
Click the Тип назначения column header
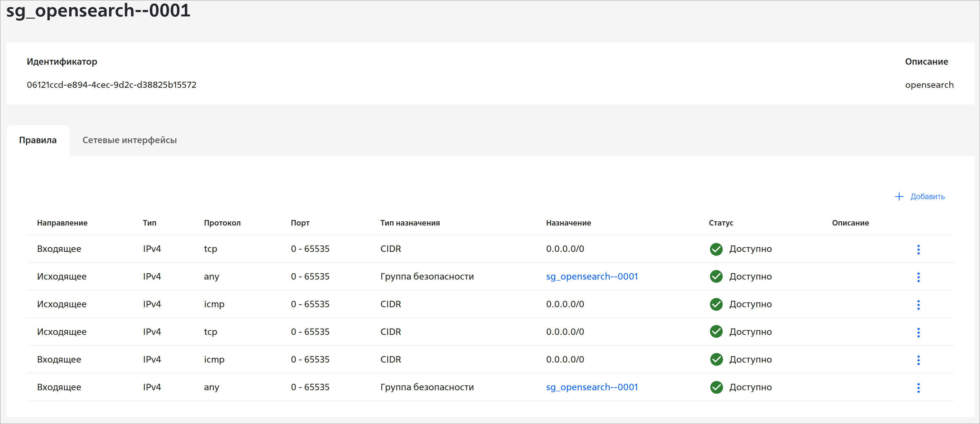[x=410, y=223]
